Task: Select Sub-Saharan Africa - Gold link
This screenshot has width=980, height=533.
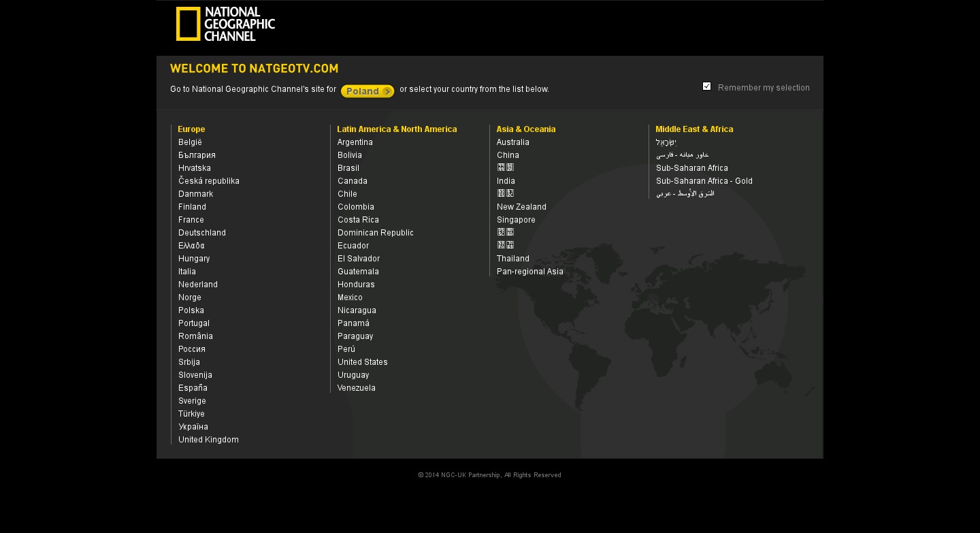Action: 704,181
